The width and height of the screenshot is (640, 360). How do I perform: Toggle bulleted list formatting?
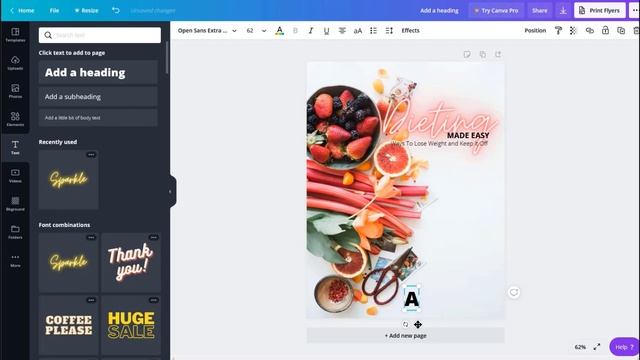pos(373,31)
